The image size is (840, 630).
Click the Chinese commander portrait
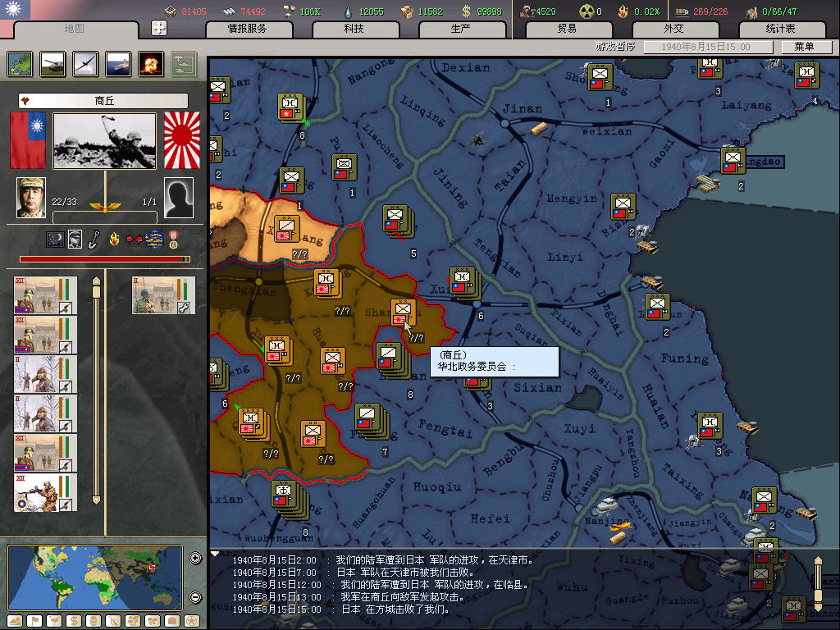[x=31, y=198]
